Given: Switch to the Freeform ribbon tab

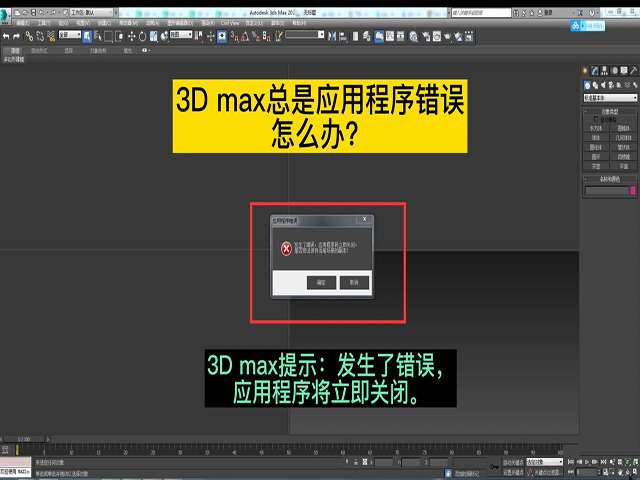Looking at the screenshot, I should [x=39, y=51].
